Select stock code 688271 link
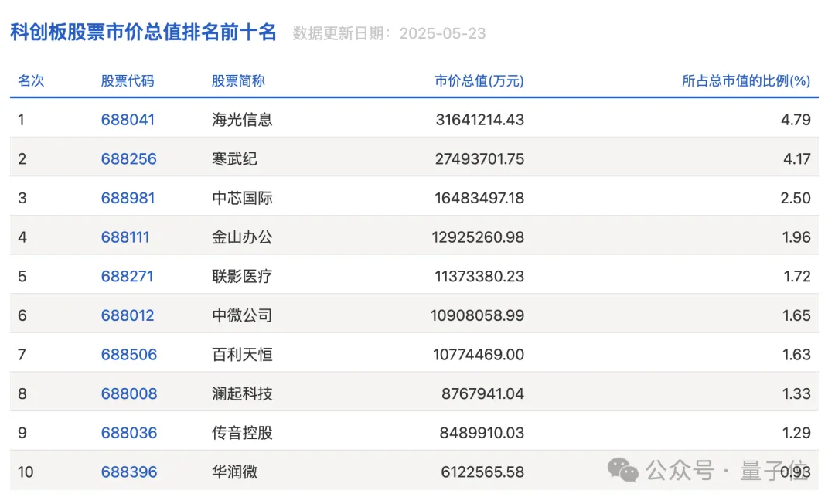 [127, 276]
